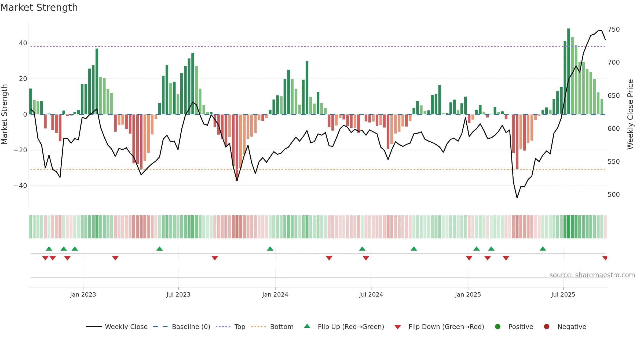Click the −20 strength axis label
The width and height of the screenshot is (644, 362).
20,150
